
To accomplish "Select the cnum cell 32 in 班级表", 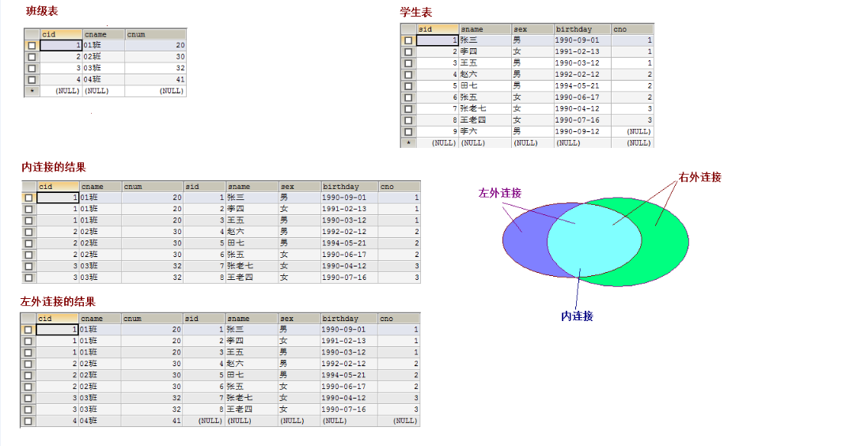I will click(156, 68).
